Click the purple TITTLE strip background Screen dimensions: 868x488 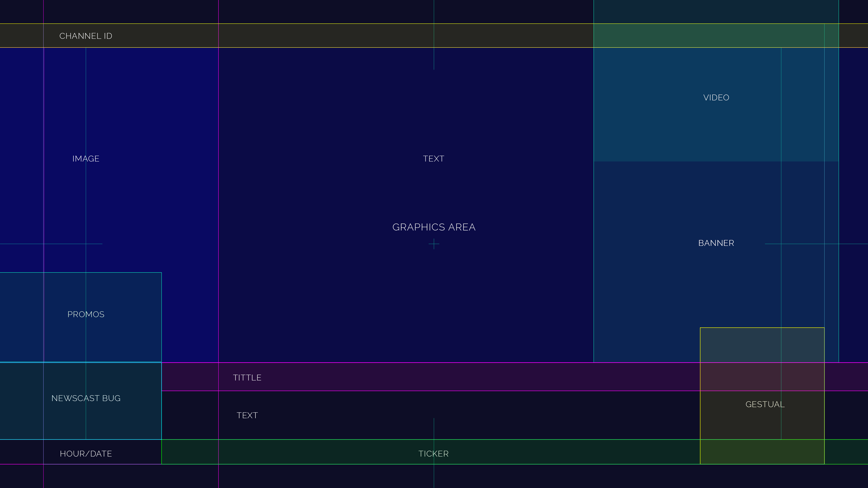coord(472,377)
